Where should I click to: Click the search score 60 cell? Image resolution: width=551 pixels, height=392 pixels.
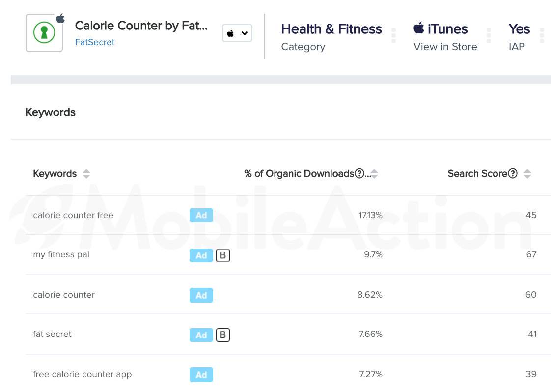531,295
